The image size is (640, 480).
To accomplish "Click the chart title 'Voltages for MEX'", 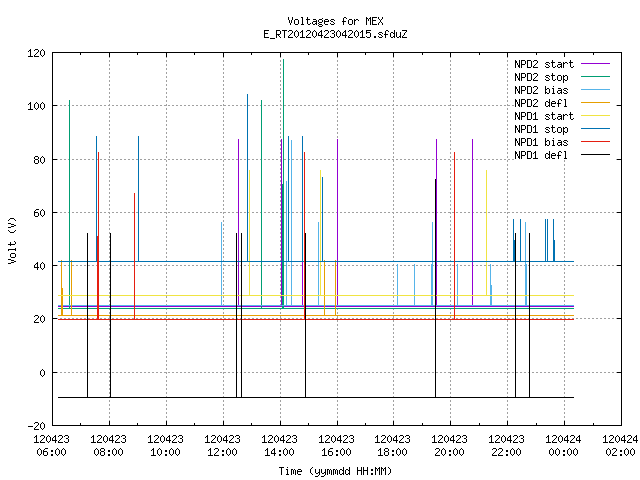I will click(x=335, y=21).
